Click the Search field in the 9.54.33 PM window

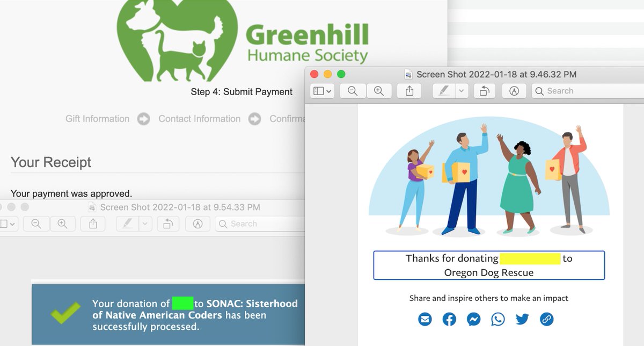(x=260, y=224)
